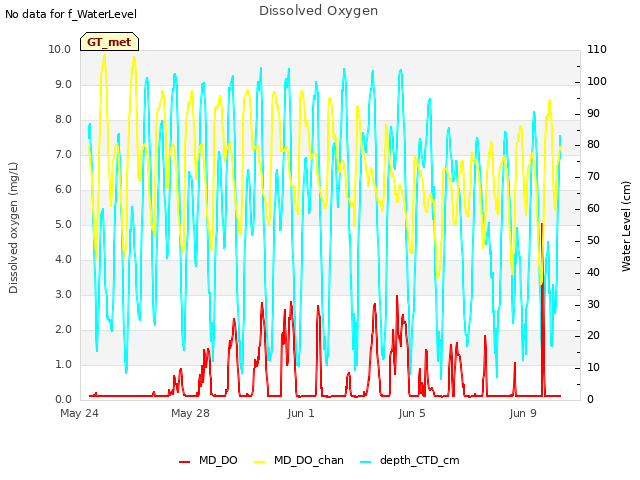Click the cyan depth_CTD_cm legend swatch
The height and width of the screenshot is (480, 640).
coord(366,462)
